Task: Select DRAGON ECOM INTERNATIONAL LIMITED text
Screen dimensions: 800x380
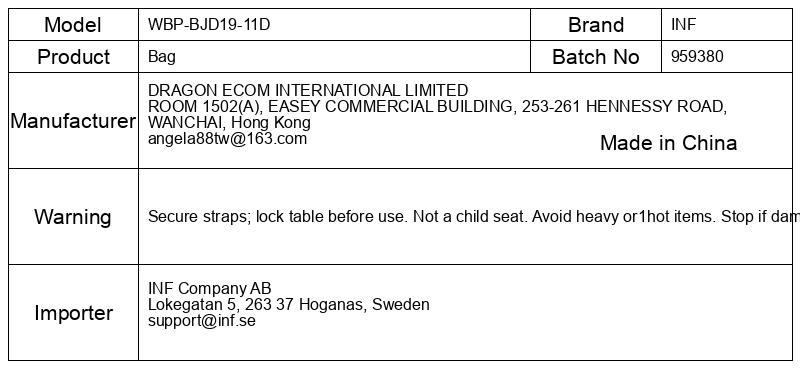Action: tap(308, 90)
